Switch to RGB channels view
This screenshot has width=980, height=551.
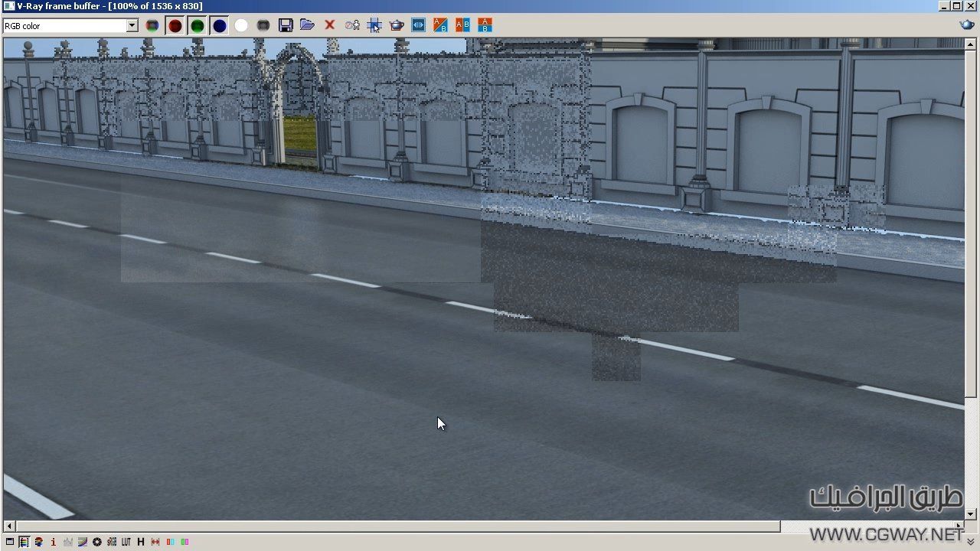[x=152, y=26]
